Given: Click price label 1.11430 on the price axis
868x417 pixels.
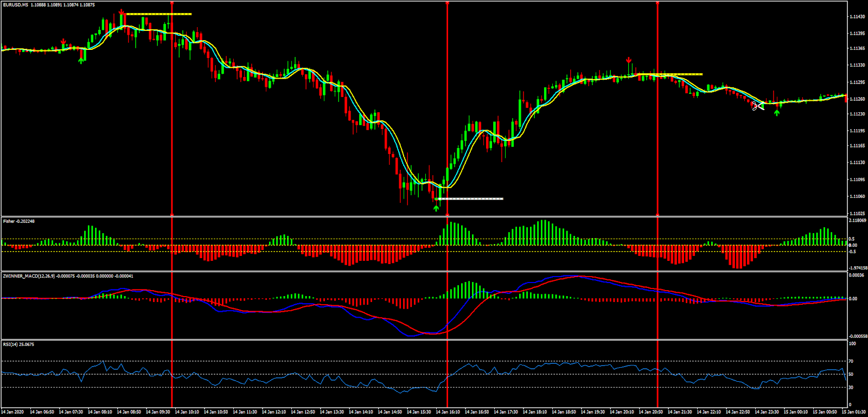Looking at the screenshot, I should coord(857,17).
